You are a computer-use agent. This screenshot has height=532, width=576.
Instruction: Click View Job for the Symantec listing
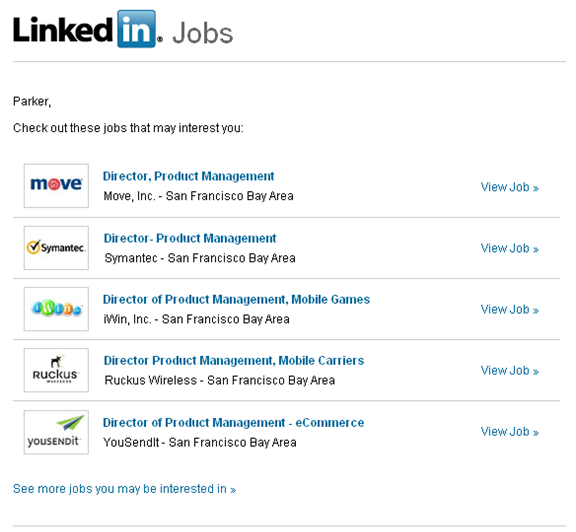click(510, 249)
